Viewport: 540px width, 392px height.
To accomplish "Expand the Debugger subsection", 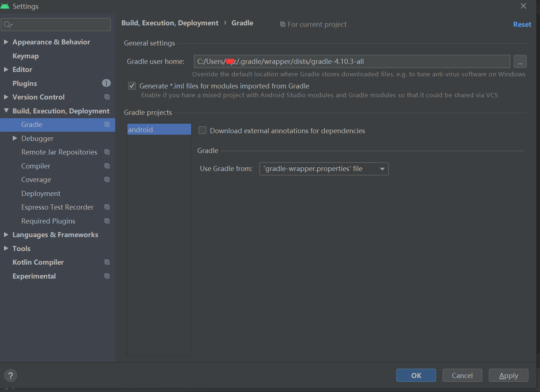I will click(15, 138).
